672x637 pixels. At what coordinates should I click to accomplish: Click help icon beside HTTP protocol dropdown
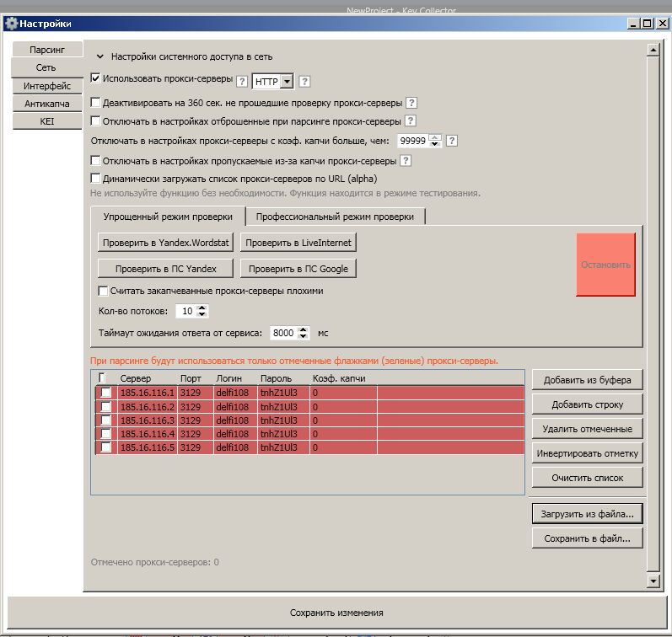click(304, 82)
